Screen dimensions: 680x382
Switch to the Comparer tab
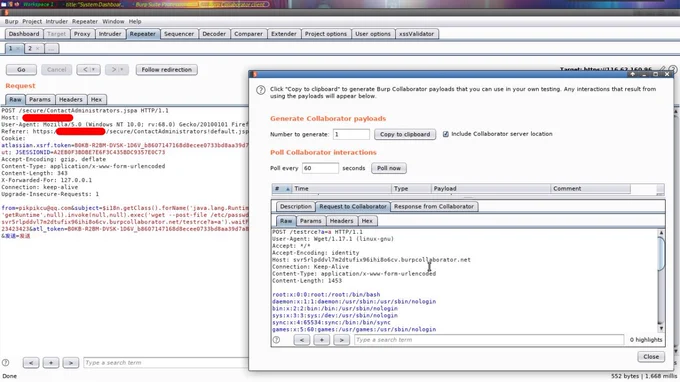click(x=248, y=34)
